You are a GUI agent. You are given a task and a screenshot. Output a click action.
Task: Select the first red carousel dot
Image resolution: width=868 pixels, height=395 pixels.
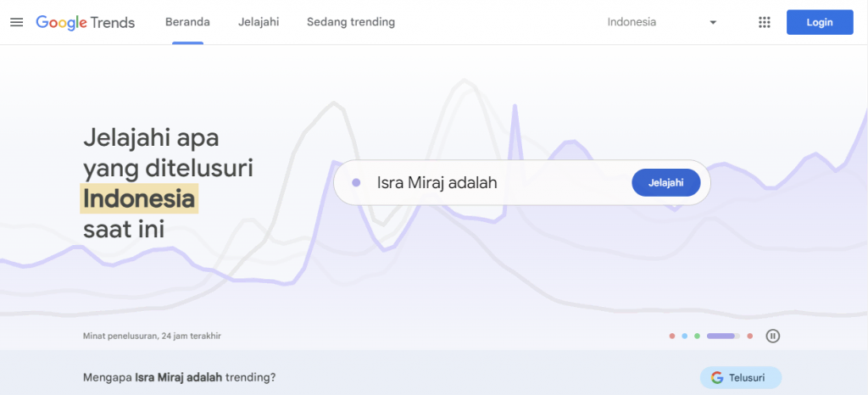672,336
